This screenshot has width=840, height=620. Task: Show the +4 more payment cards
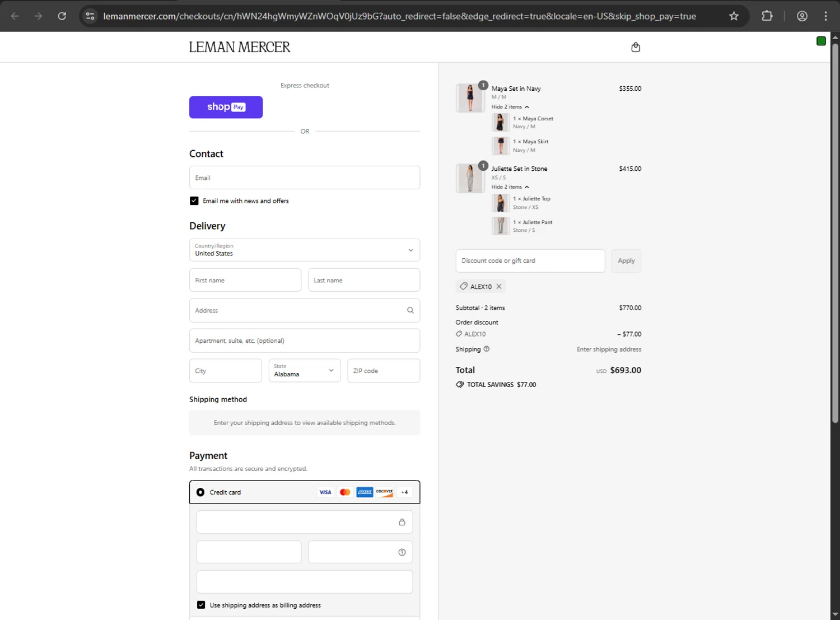pos(404,492)
